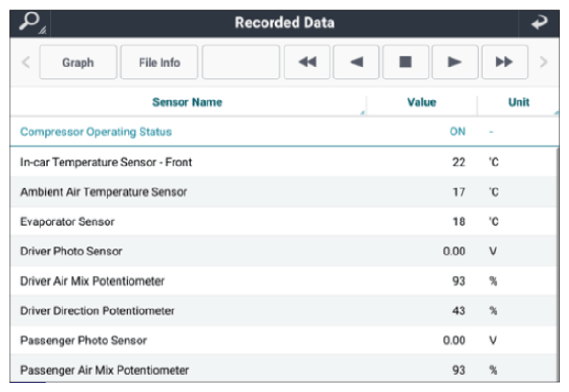The width and height of the screenshot is (569, 392).
Task: Click the Unit column header
Action: [519, 102]
